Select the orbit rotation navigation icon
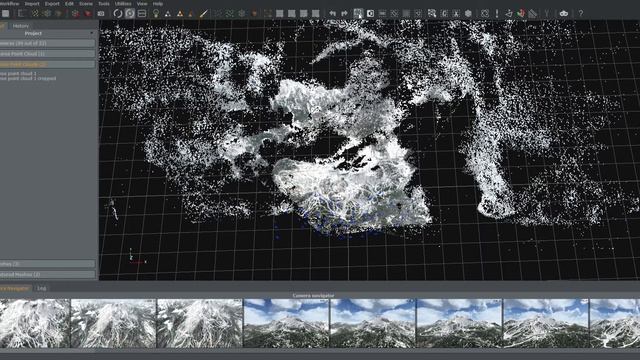 click(x=118, y=13)
